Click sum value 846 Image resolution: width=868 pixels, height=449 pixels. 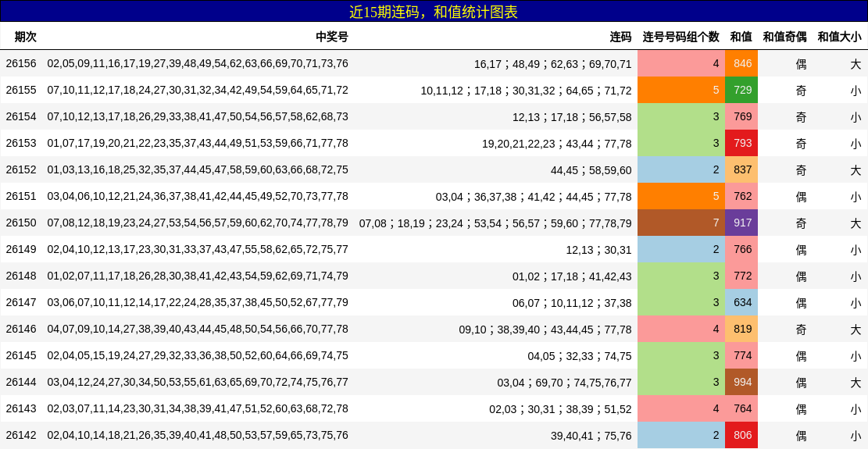(742, 63)
